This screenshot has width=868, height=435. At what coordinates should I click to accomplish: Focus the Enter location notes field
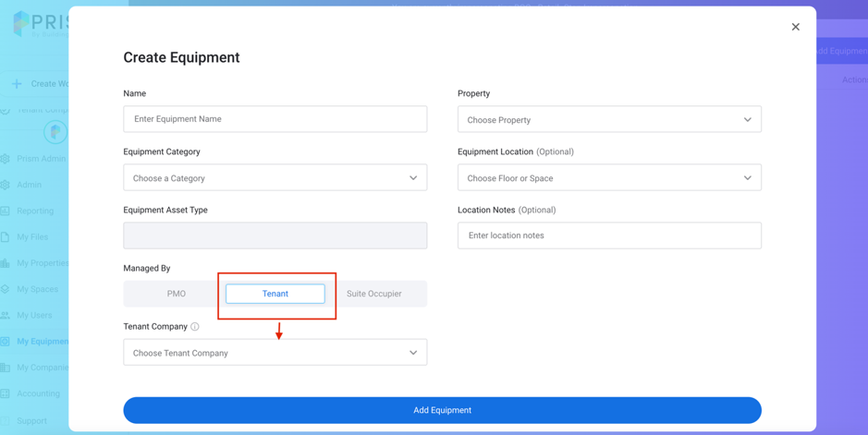[x=609, y=236]
